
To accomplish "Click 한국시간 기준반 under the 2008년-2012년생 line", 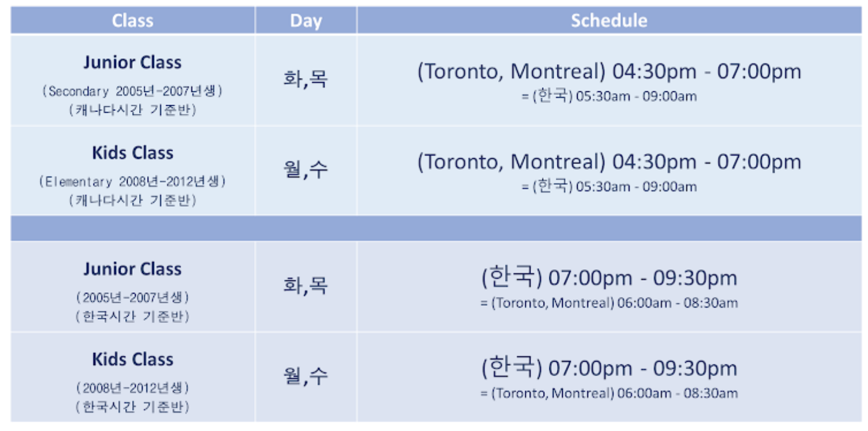I will (x=133, y=407).
